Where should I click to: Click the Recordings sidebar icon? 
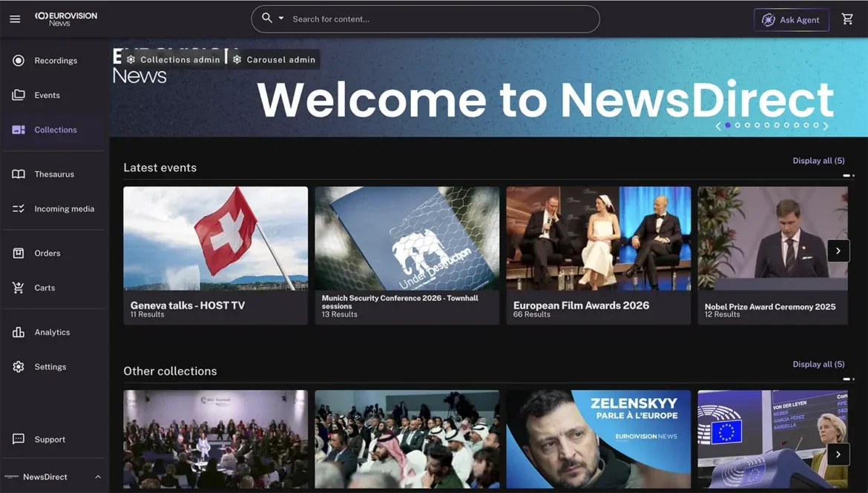point(19,60)
